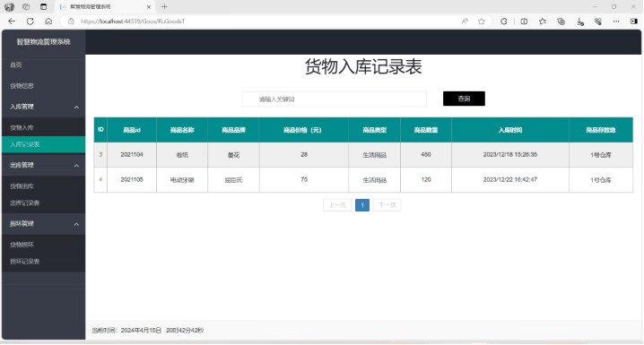
Task: Click the timestamp 2023/12/18 15:26:35
Action: pos(509,155)
